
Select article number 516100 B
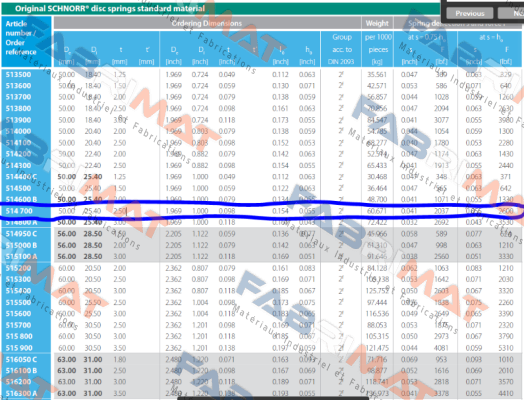point(21,371)
